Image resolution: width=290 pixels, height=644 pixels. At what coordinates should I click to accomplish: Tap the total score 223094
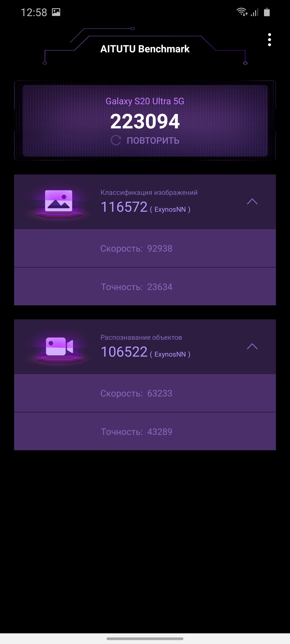tap(145, 121)
